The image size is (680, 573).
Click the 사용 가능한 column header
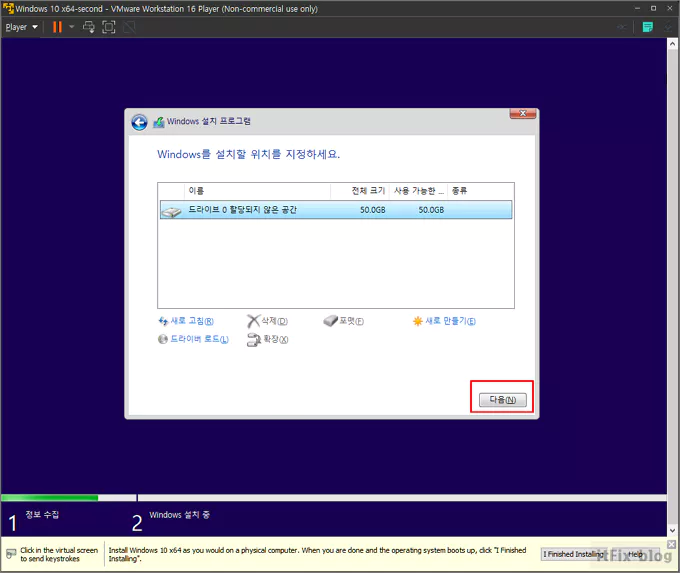[x=418, y=191]
